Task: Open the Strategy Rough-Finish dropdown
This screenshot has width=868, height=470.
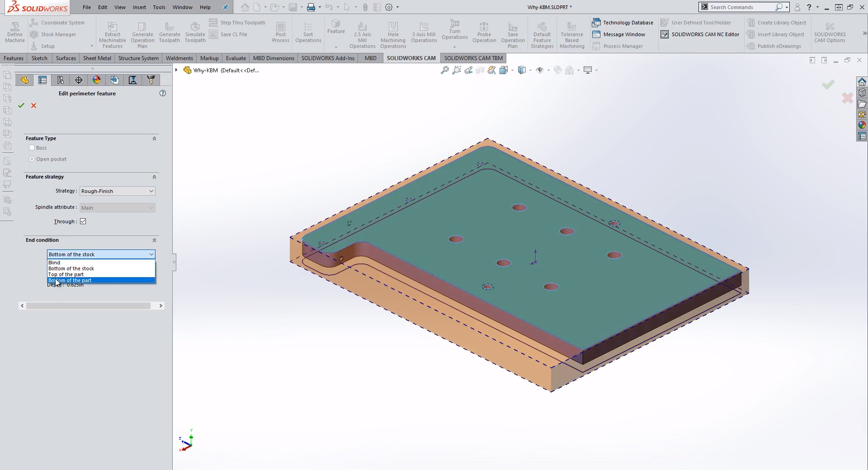Action: 118,191
